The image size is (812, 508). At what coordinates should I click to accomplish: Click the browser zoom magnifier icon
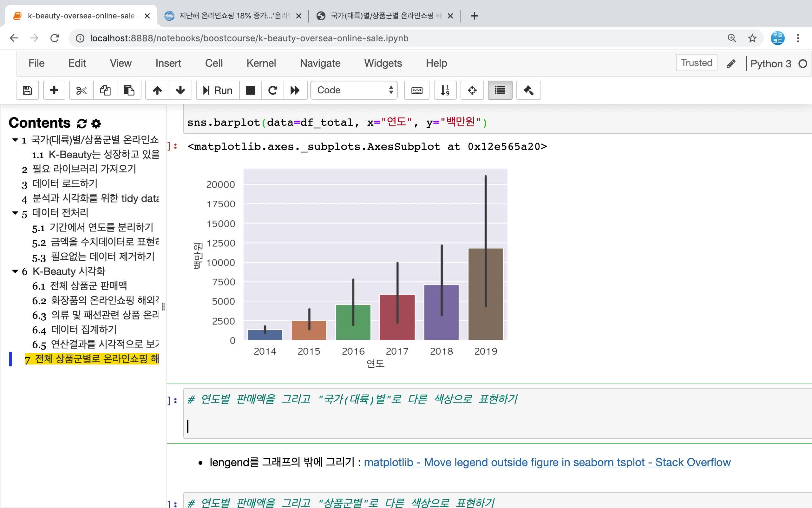(x=732, y=38)
